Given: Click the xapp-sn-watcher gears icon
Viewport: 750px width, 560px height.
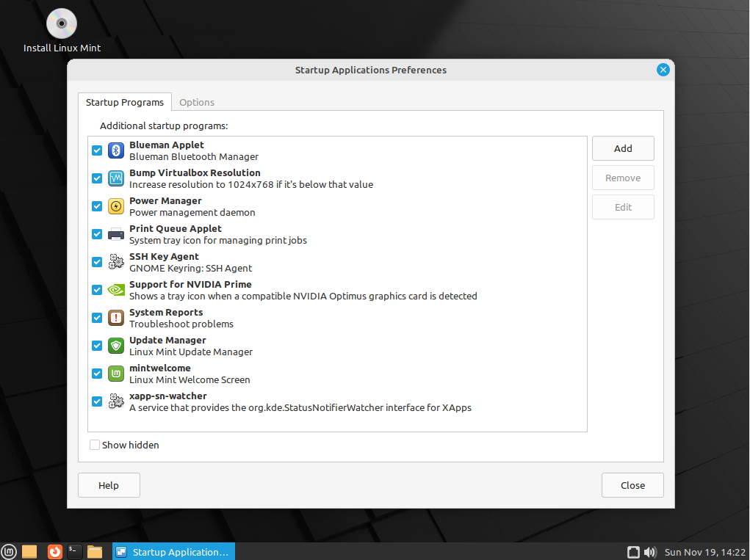Looking at the screenshot, I should click(116, 401).
